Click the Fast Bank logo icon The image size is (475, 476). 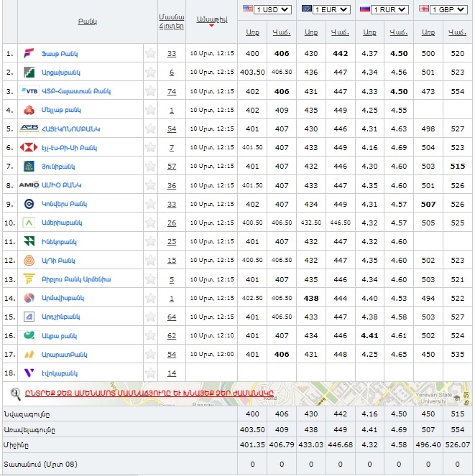pyautogui.click(x=29, y=54)
